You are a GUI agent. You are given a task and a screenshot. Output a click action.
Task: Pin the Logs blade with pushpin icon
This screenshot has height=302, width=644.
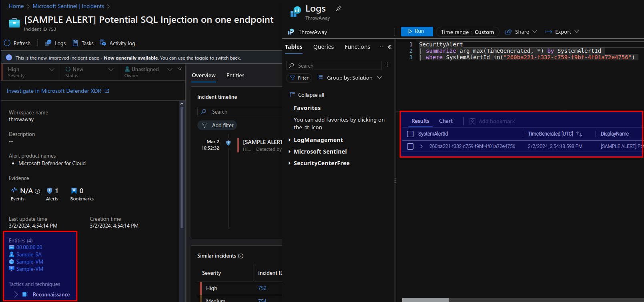pos(339,8)
